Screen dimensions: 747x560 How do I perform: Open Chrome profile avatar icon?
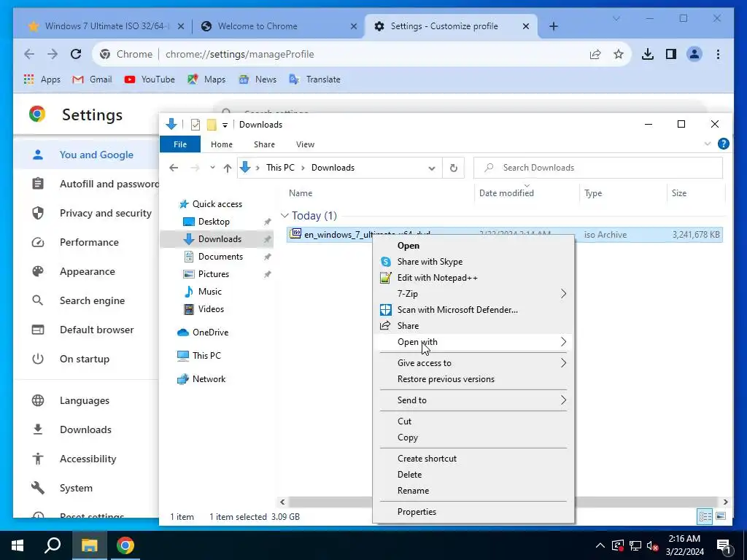694,54
